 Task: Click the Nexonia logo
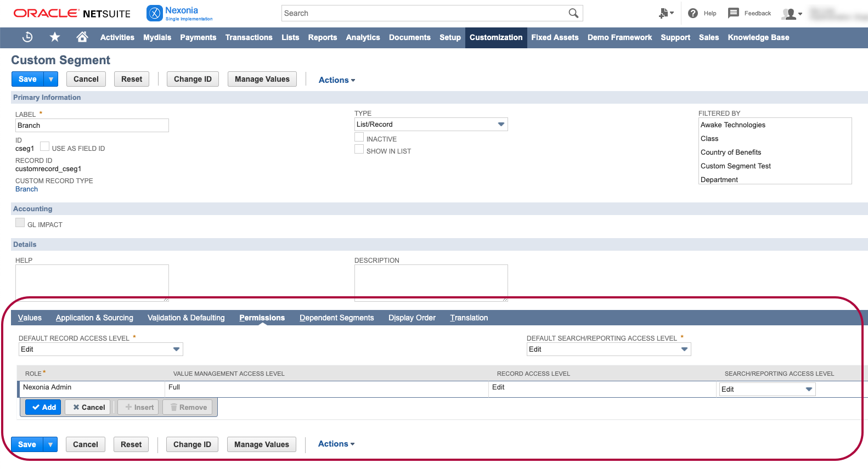click(179, 13)
